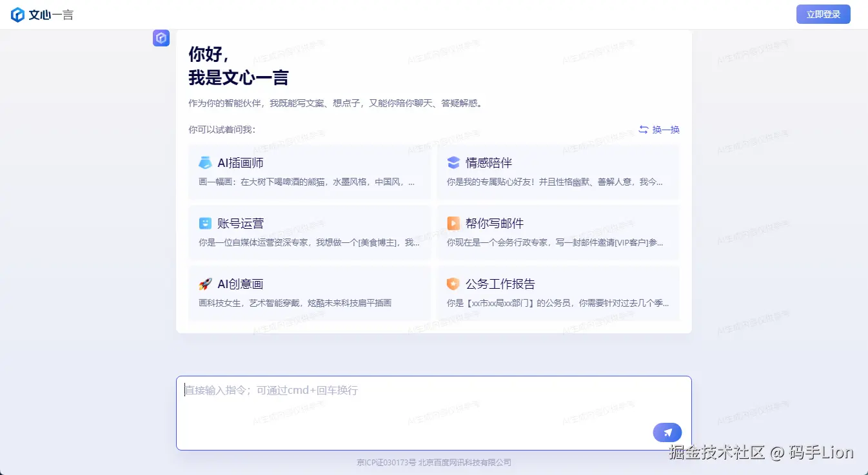The height and width of the screenshot is (475, 868).
Task: Click 北京百度网讯科技有限公司 footer text
Action: tap(465, 462)
